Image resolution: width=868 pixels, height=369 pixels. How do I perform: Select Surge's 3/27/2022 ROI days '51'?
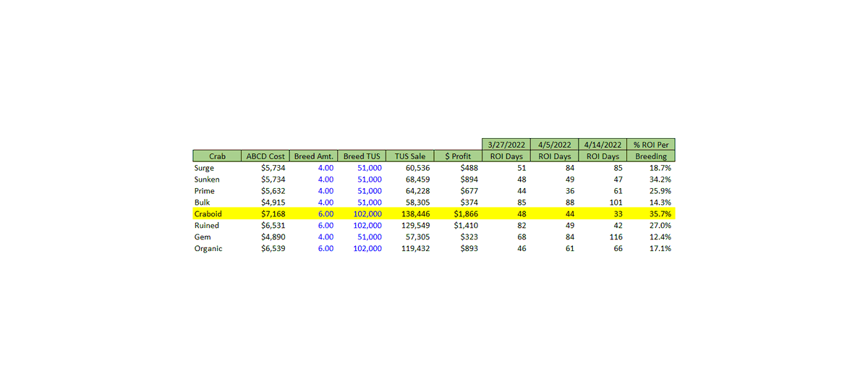tap(522, 168)
